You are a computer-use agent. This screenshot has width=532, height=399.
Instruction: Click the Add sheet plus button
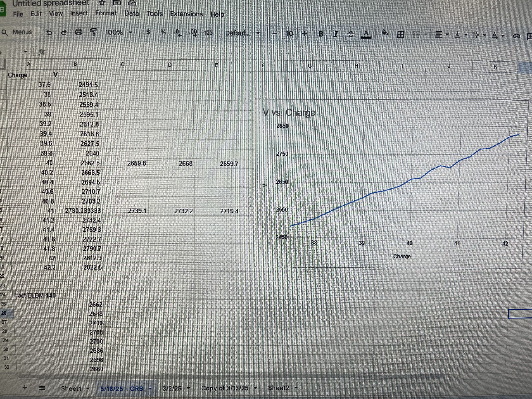click(x=25, y=387)
